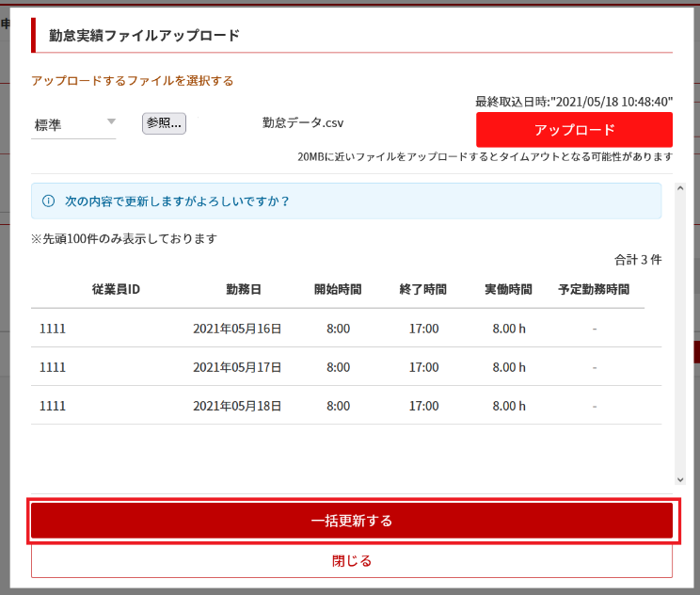Screen dimensions: 700x595
Task: Click employee ID 1111 in 05月16日 row
Action: 53,329
